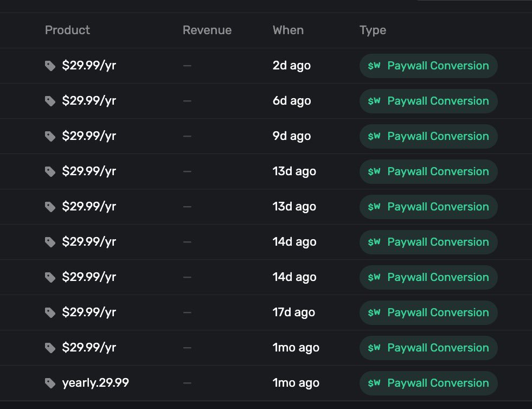This screenshot has width=532, height=409.
Task: Sort by the Product column header
Action: [x=68, y=30]
